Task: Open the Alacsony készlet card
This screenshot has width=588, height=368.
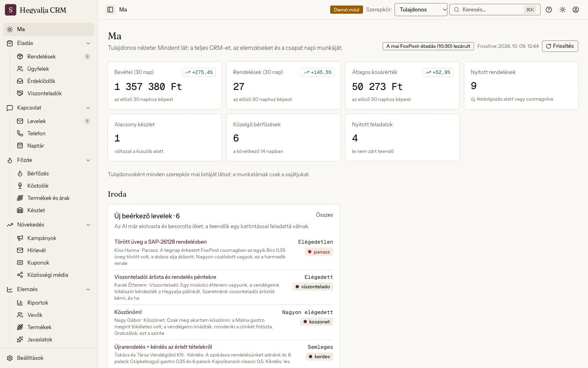Action: click(x=165, y=137)
